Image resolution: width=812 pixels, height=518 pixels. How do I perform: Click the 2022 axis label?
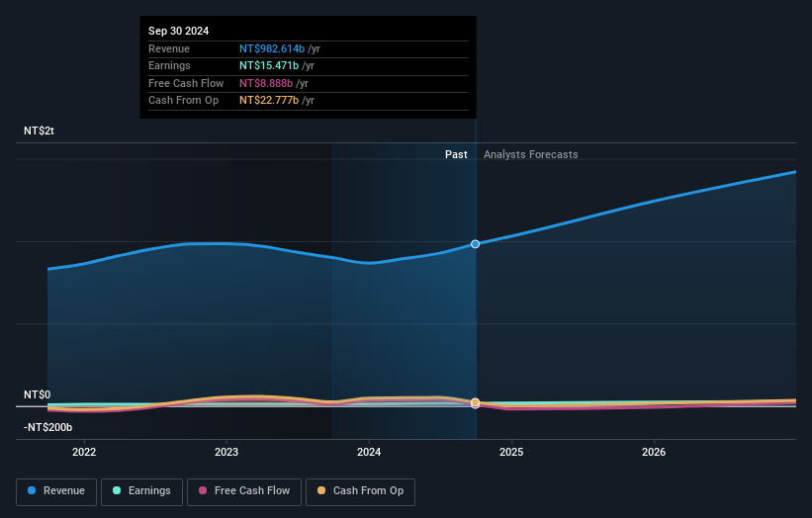tap(84, 452)
